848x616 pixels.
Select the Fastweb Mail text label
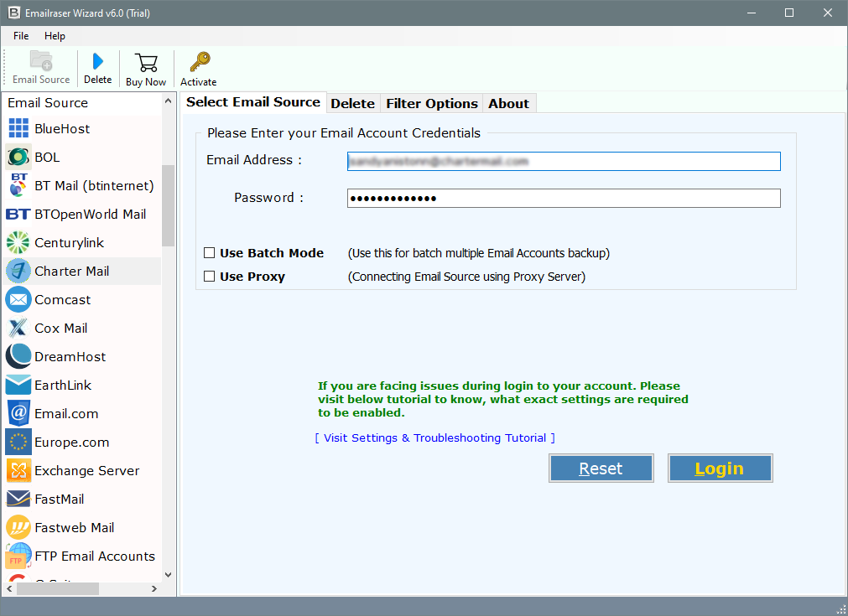pos(74,527)
